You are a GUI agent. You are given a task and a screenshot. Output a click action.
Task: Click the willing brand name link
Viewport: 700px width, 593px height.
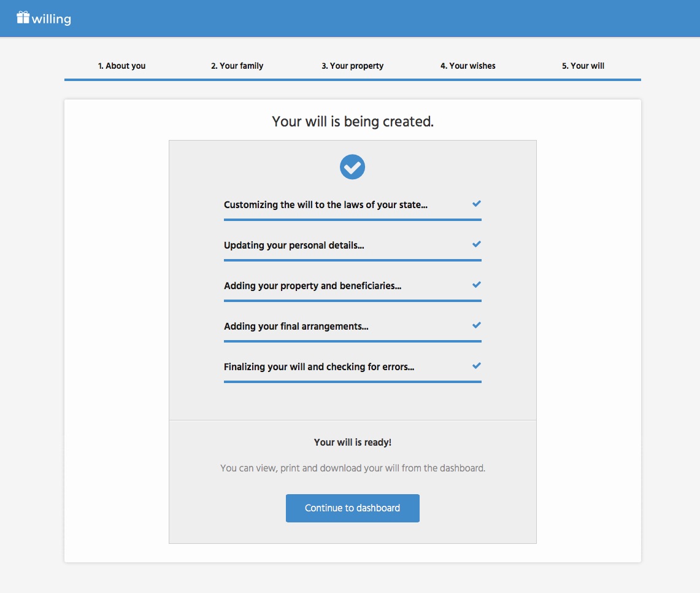(52, 19)
